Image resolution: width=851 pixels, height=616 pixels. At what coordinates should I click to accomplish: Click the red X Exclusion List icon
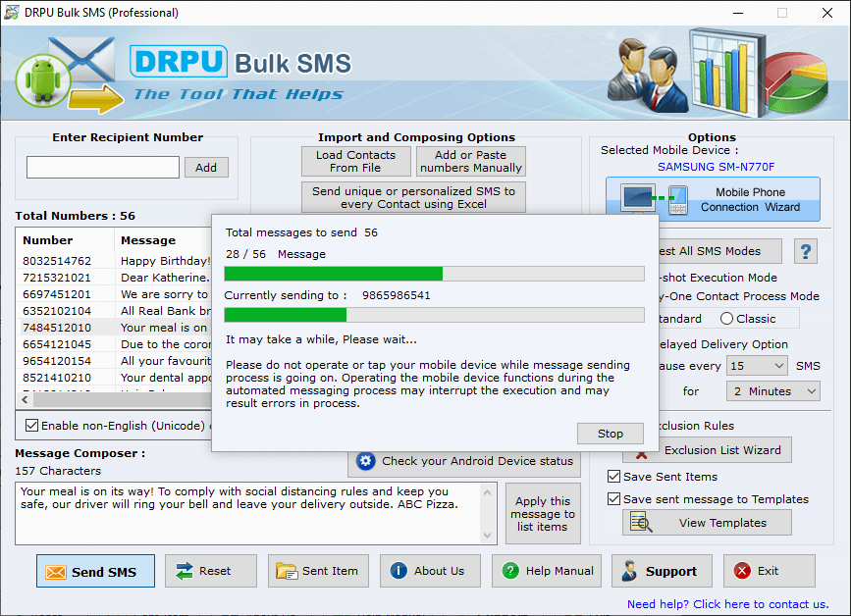641,454
